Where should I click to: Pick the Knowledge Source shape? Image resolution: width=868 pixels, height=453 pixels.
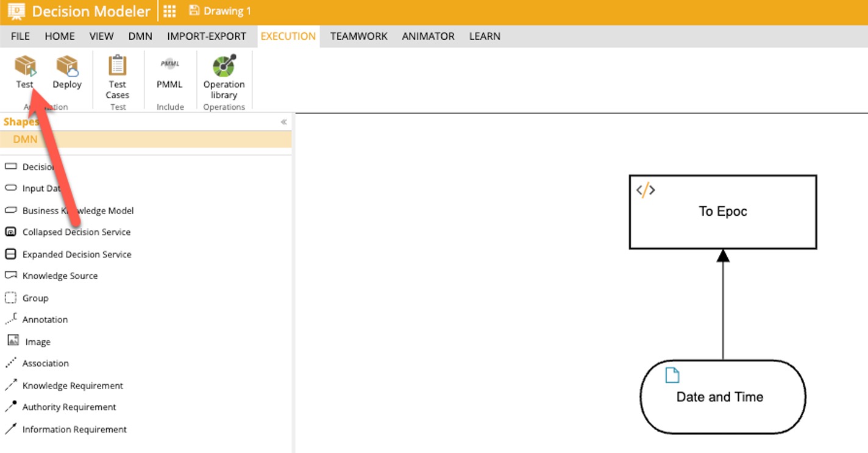pos(60,276)
